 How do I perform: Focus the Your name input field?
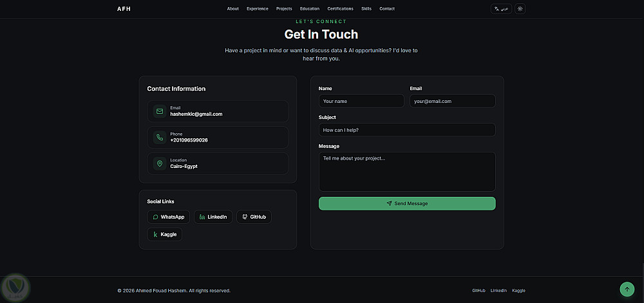[361, 101]
